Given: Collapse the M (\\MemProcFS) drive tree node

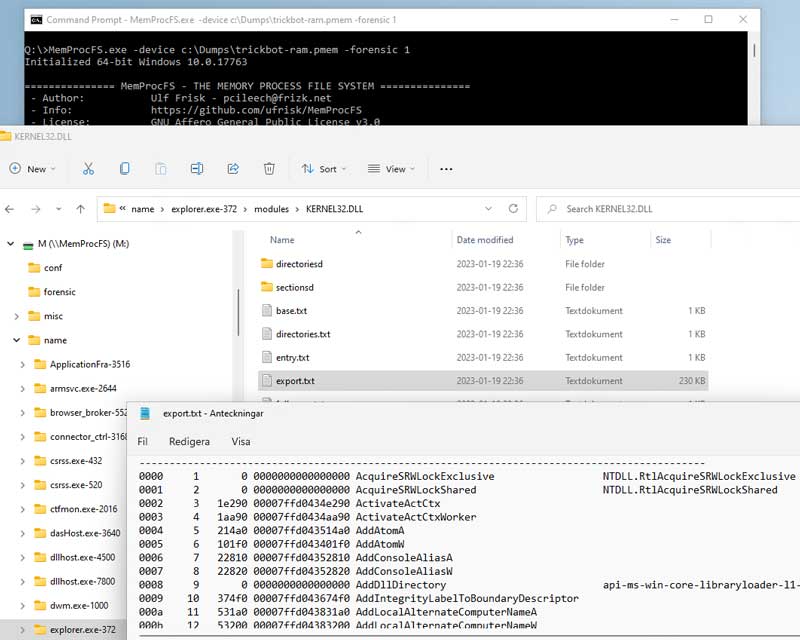Looking at the screenshot, I should click(10, 244).
